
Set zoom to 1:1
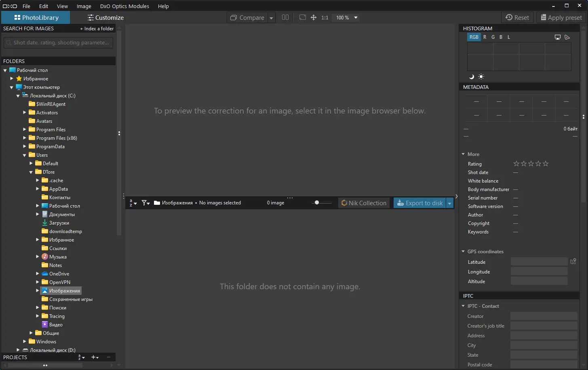pos(325,18)
